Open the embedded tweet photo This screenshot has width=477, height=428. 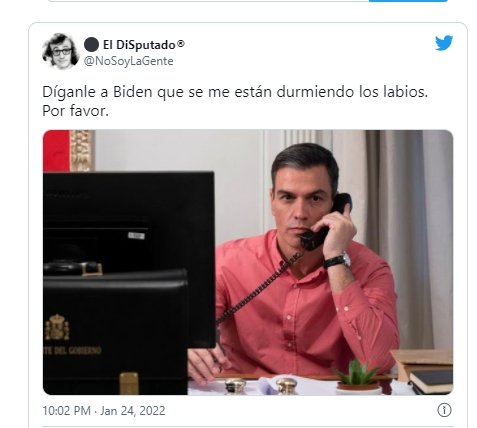(x=248, y=262)
